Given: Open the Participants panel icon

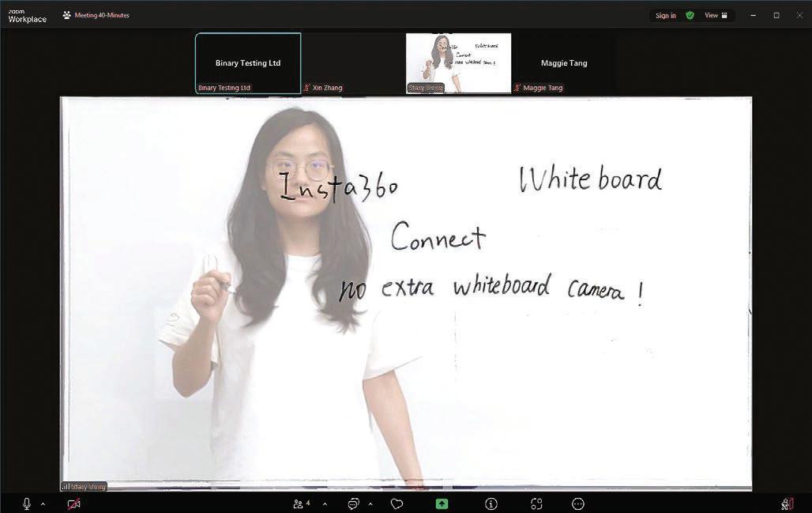Looking at the screenshot, I should pos(298,504).
